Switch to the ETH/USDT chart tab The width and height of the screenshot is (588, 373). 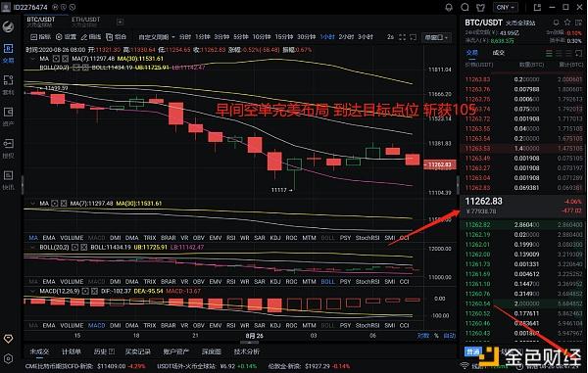click(x=86, y=22)
